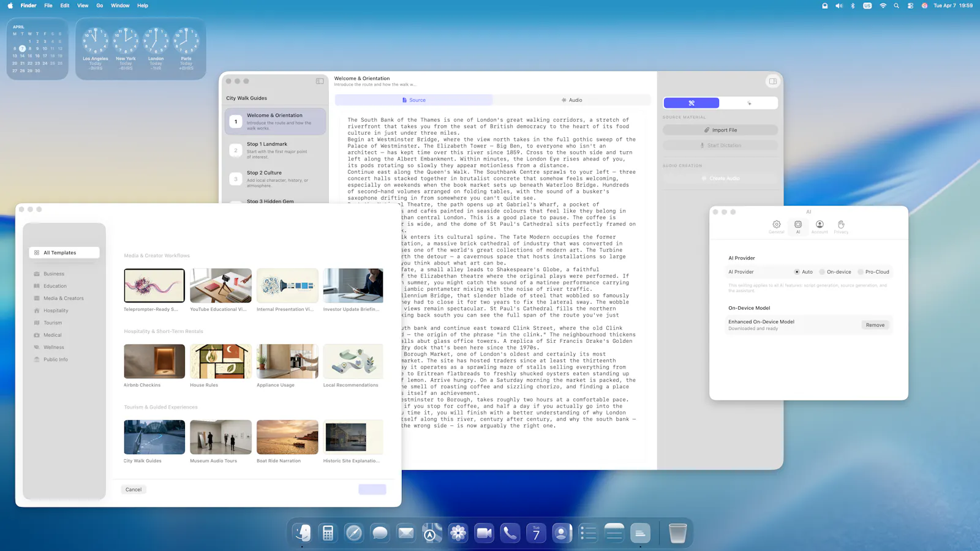Viewport: 980px width, 551px height.
Task: Cancel the template chooser
Action: point(134,490)
